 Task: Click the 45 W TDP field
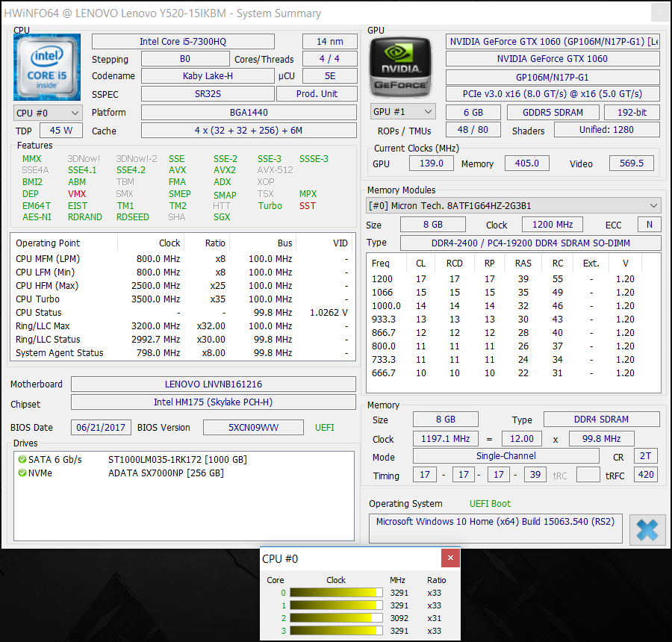[x=61, y=131]
